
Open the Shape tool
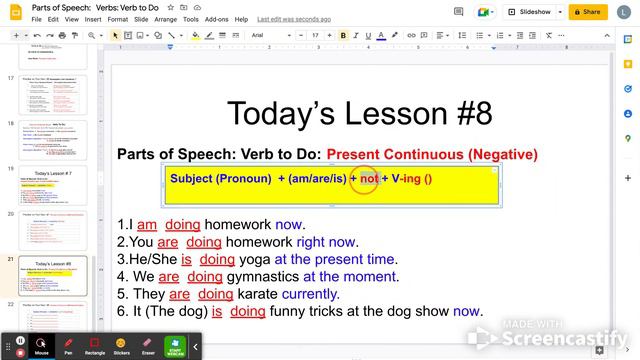(158, 36)
